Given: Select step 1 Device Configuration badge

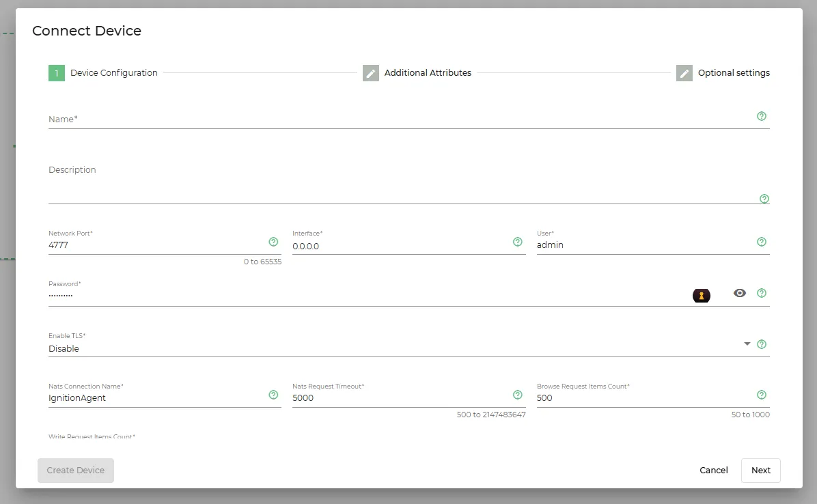Looking at the screenshot, I should coord(57,73).
